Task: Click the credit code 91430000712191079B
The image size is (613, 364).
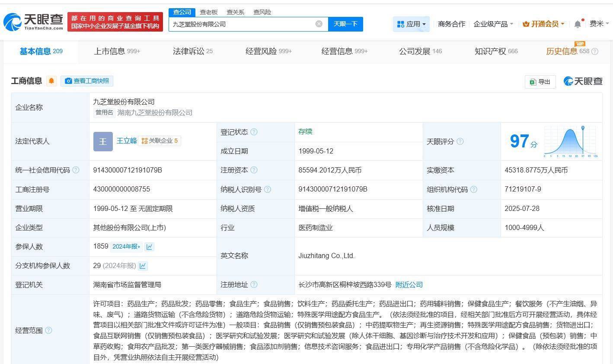Action: (128, 170)
